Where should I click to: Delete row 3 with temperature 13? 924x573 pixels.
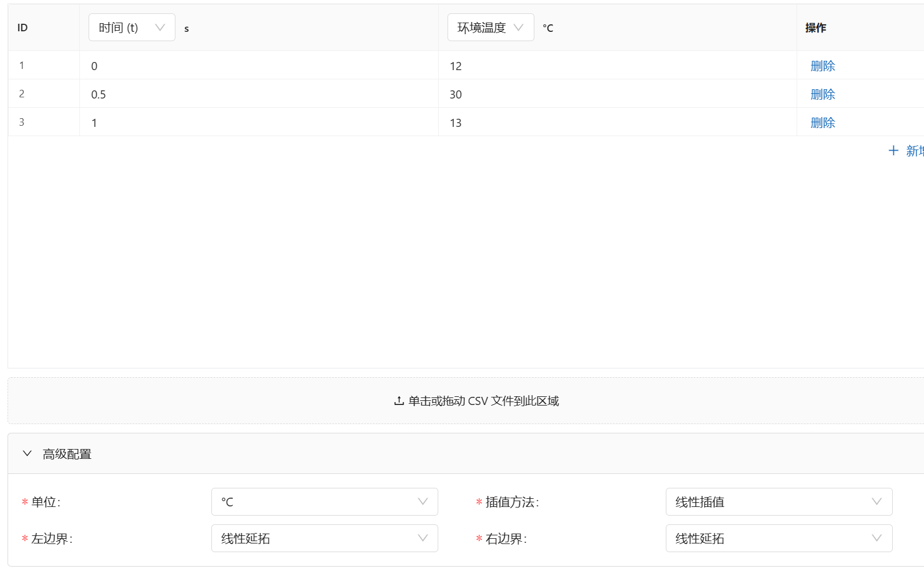[x=823, y=123]
